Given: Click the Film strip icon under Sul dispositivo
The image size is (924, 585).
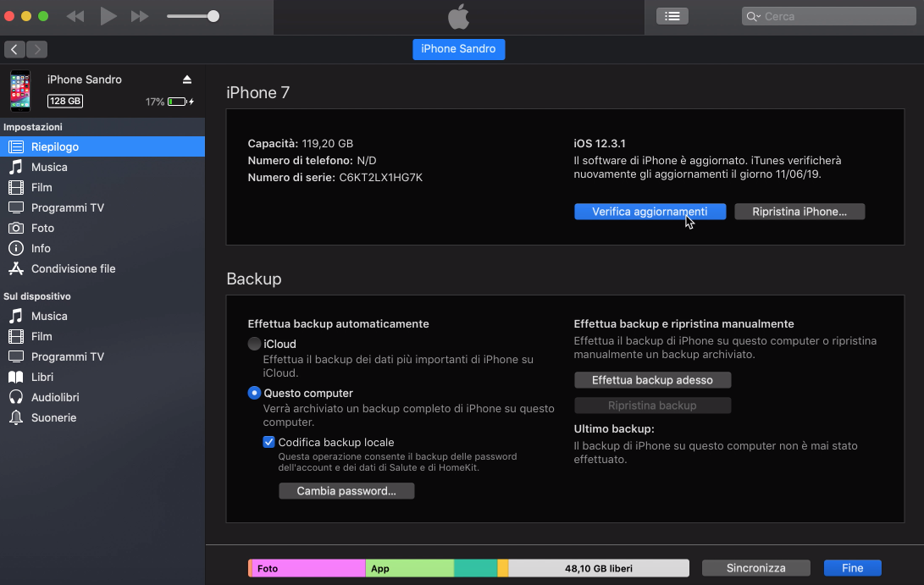Looking at the screenshot, I should (16, 336).
